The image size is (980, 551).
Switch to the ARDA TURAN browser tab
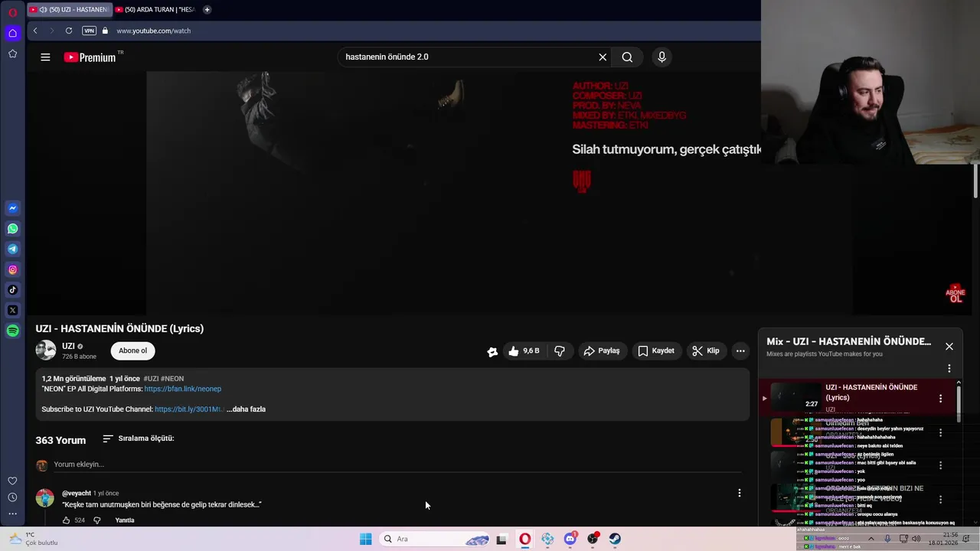point(155,9)
